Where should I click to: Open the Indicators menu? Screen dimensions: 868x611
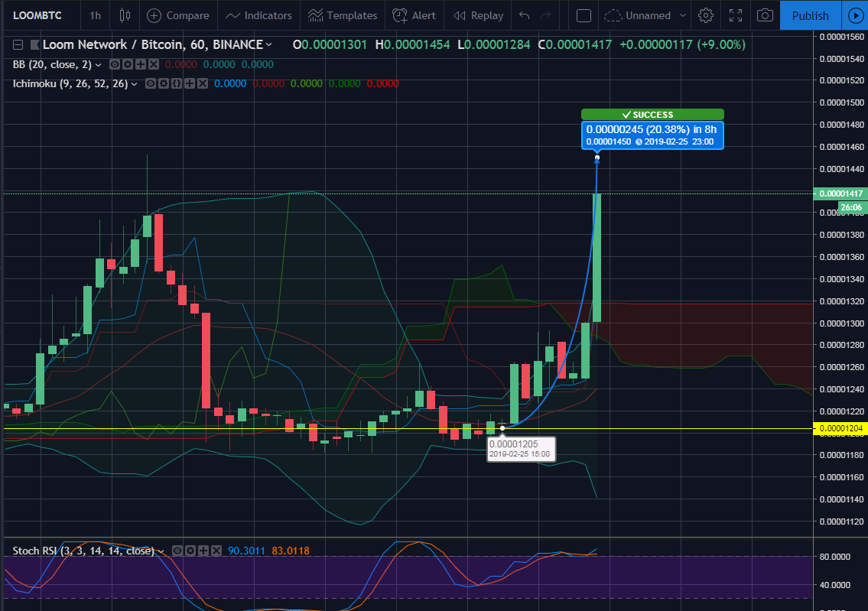[258, 15]
